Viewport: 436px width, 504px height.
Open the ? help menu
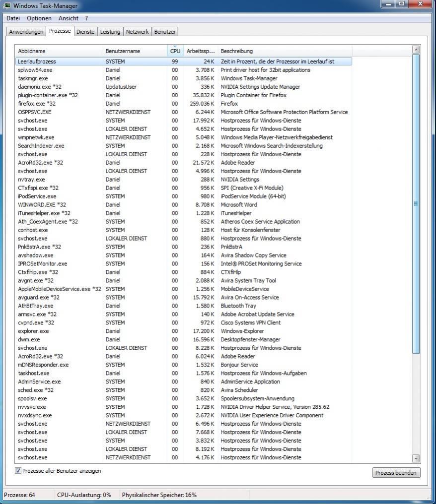[x=86, y=18]
